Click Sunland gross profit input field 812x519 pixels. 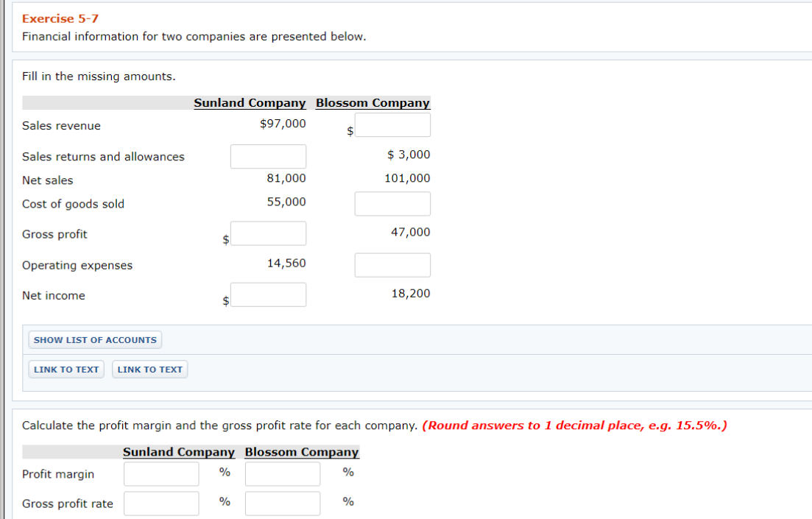coord(268,233)
